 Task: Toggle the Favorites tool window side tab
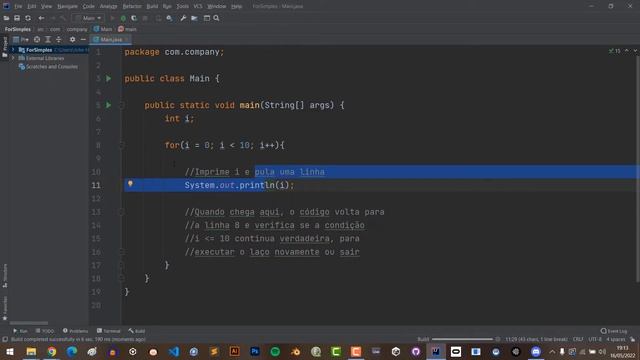(x=4, y=308)
